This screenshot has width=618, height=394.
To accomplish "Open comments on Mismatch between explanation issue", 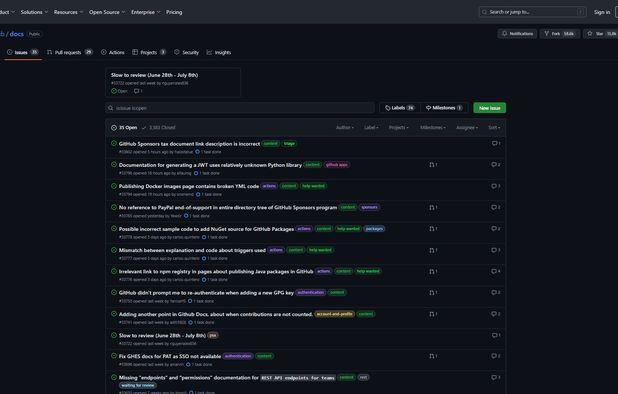I will (x=496, y=250).
